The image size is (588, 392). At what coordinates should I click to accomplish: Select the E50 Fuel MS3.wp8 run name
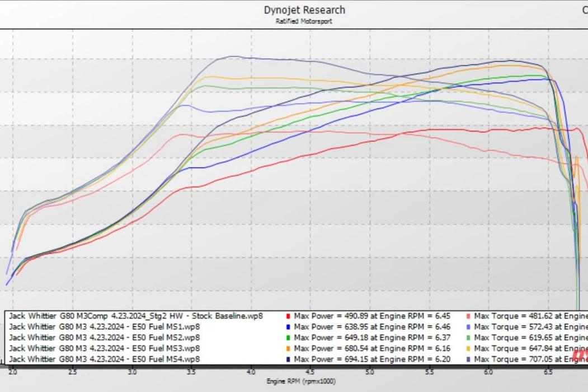coord(104,349)
